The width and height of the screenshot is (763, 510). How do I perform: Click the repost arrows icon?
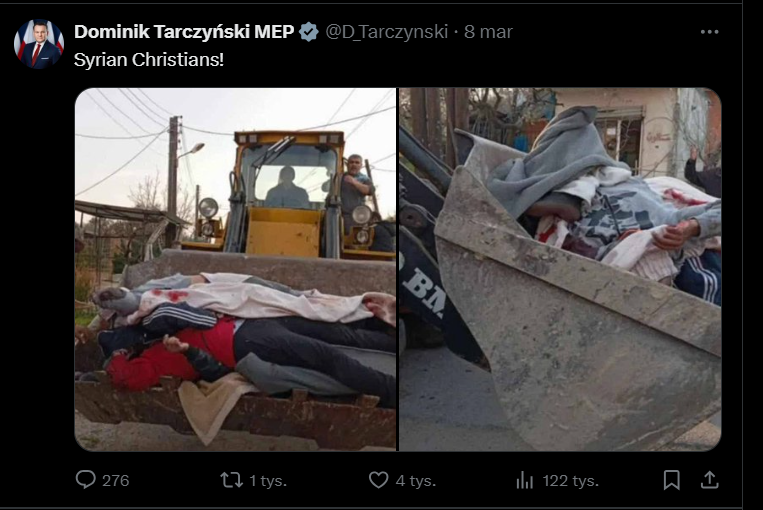click(232, 480)
